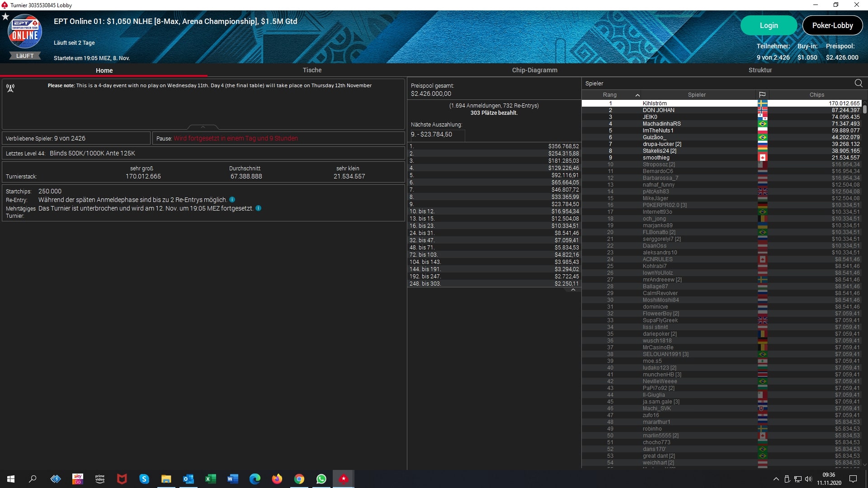Collapse the payout list chevron
The height and width of the screenshot is (488, 868).
click(x=573, y=290)
